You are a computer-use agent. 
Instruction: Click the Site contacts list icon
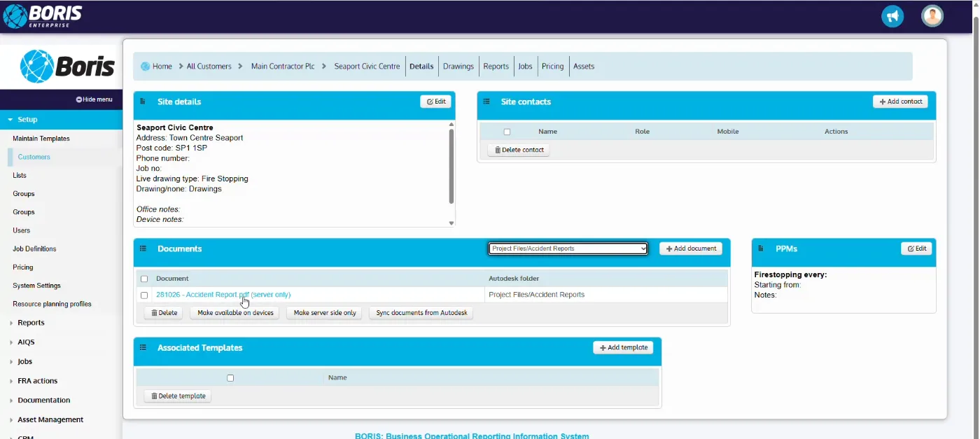[x=486, y=102]
